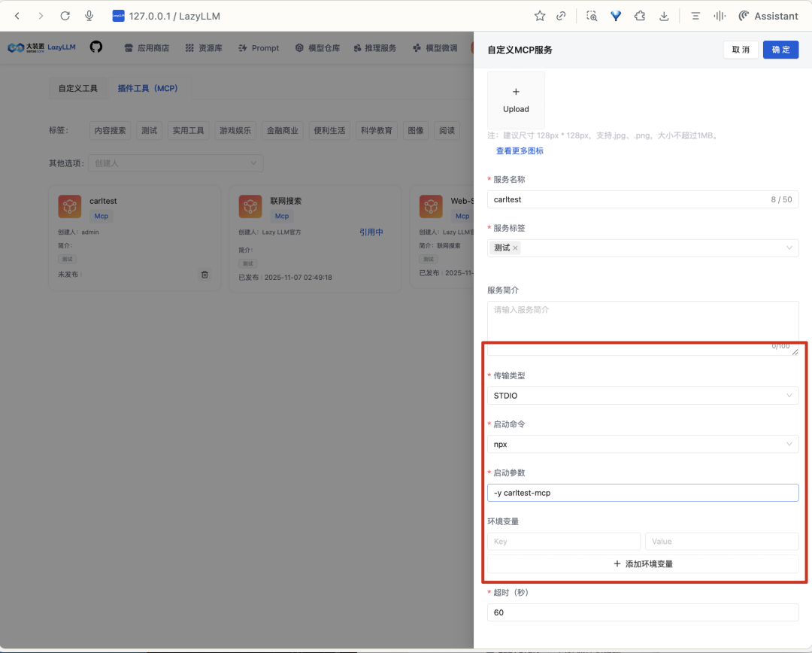The width and height of the screenshot is (812, 653).
Task: Bookmark the page with the star icon
Action: coord(539,16)
